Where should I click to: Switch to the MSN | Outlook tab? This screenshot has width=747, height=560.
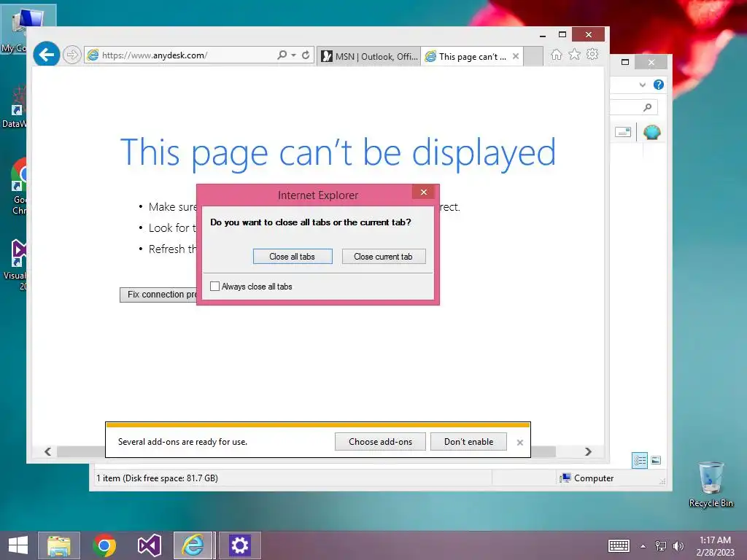tap(369, 56)
